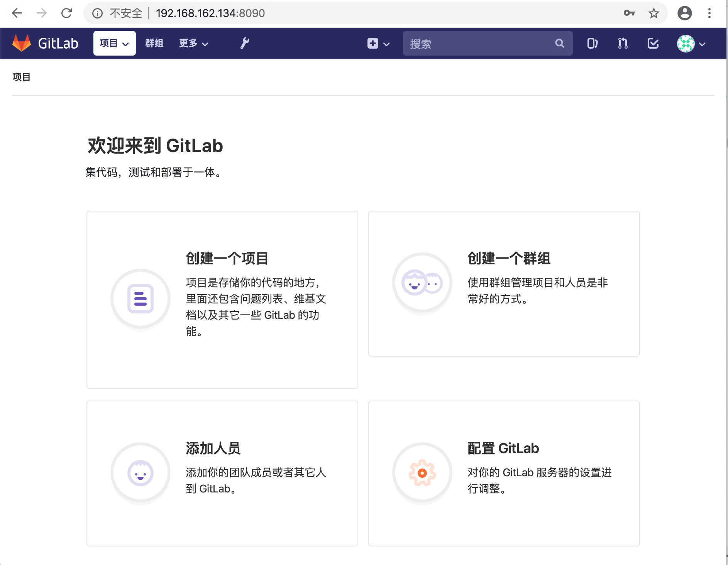Screen dimensions: 728x565
Task: Expand the chevron next to user avatar
Action: point(703,44)
